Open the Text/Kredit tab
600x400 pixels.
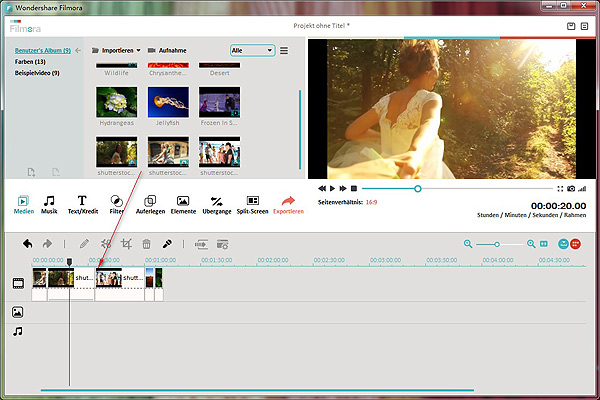tap(83, 205)
